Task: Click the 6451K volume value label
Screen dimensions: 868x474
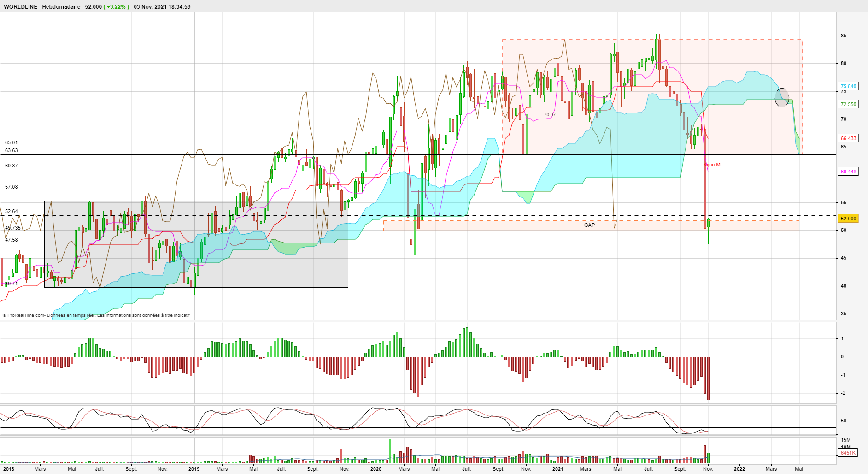Action: [848, 453]
